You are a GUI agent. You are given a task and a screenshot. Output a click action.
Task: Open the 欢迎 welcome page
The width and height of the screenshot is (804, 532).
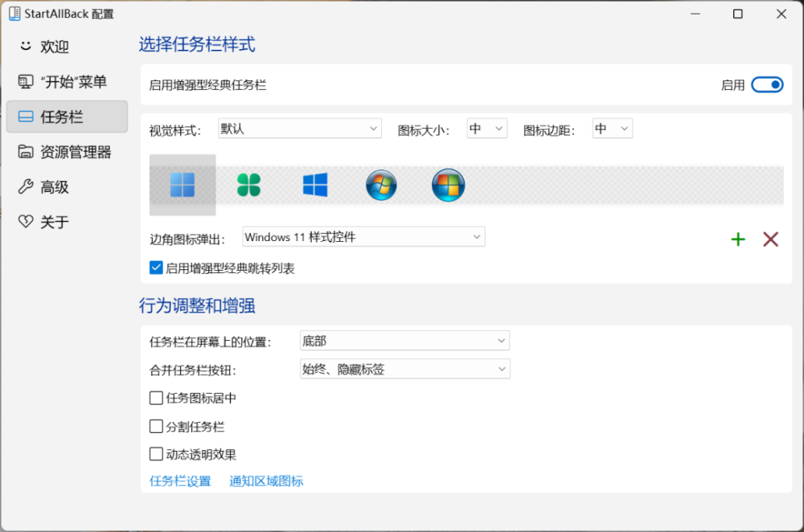(68, 47)
